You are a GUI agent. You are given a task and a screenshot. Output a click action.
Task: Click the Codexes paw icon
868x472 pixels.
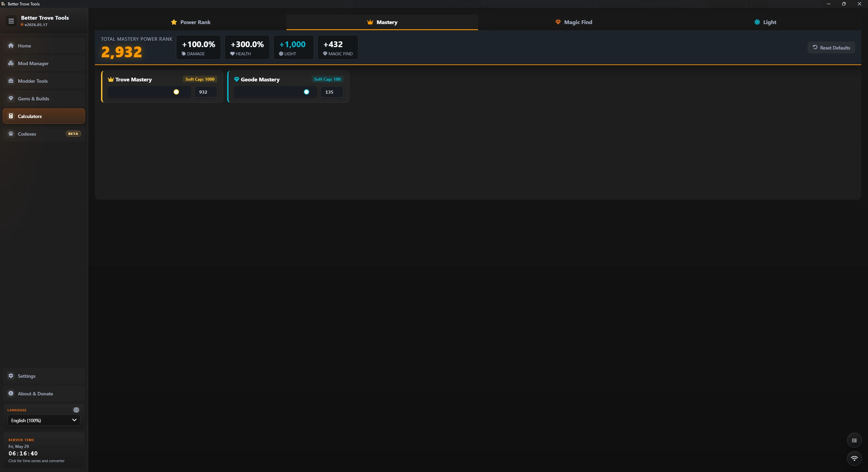pos(11,134)
